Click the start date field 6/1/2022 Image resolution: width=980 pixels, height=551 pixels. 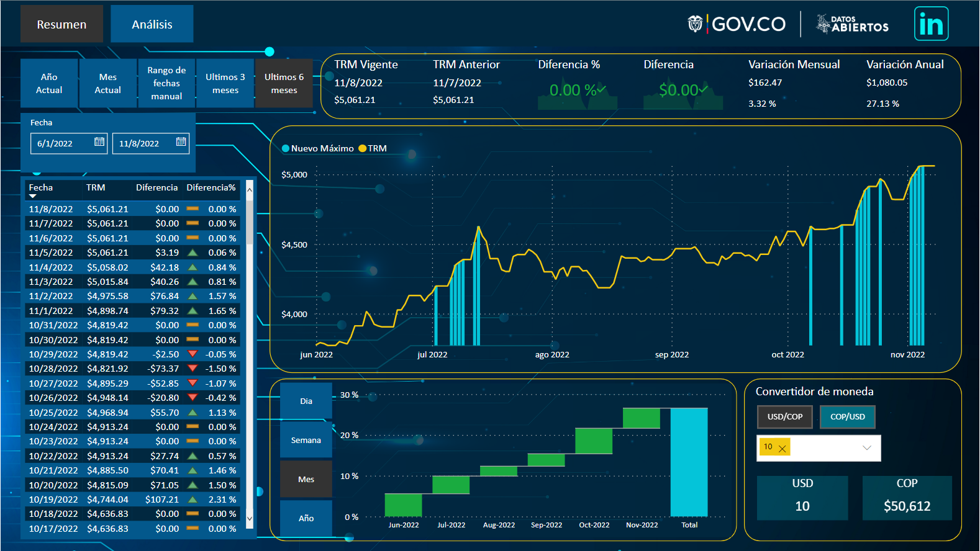[62, 143]
